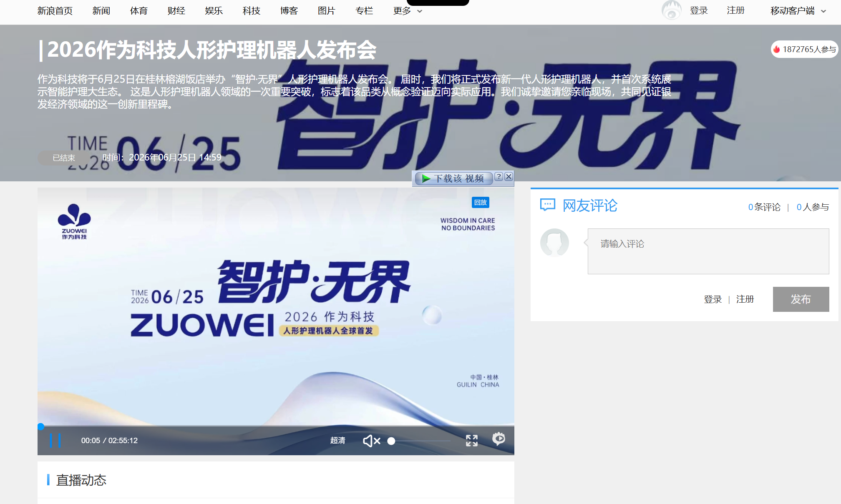The image size is (841, 504).
Task: Click the Sina avatar icon in header
Action: 671,10
